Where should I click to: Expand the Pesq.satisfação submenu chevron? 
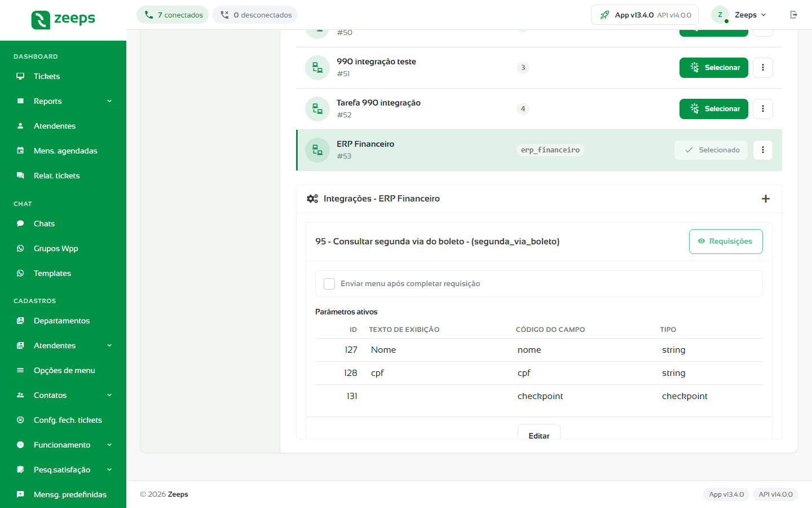[109, 470]
